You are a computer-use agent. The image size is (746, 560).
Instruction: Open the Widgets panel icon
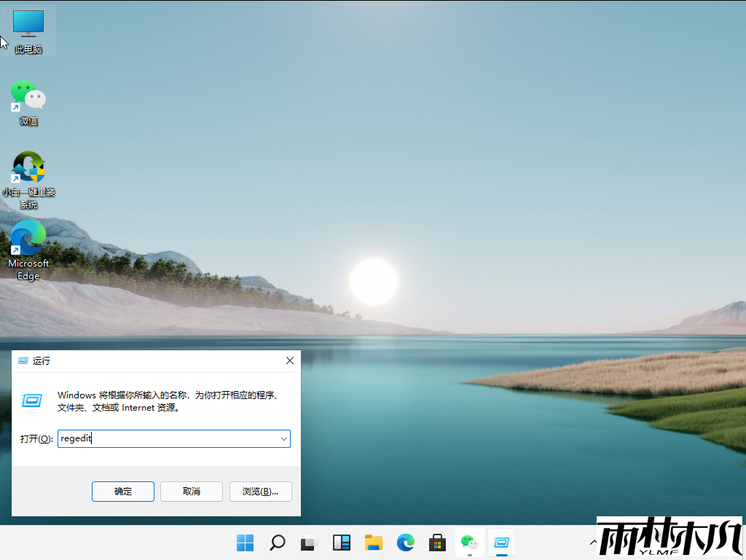coord(342,543)
